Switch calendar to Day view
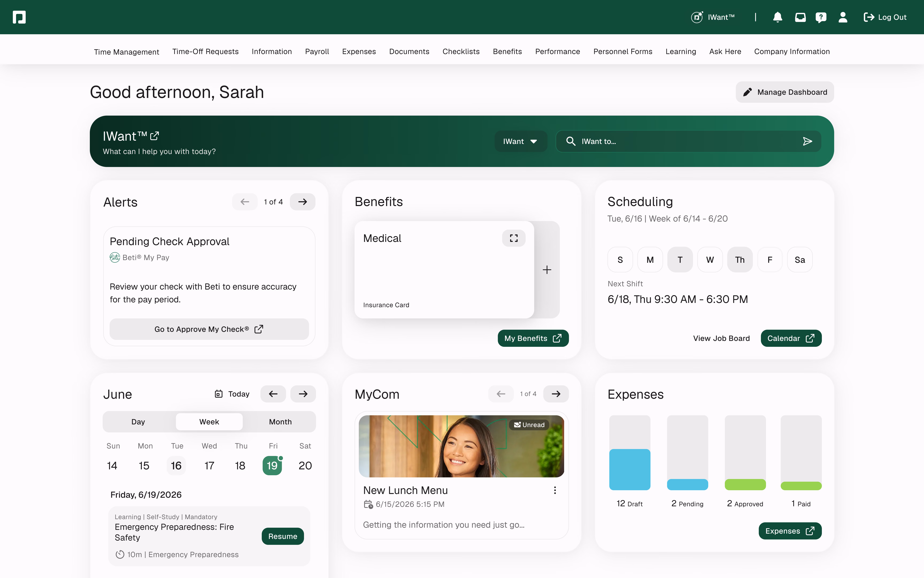Image resolution: width=924 pixels, height=578 pixels. click(138, 422)
